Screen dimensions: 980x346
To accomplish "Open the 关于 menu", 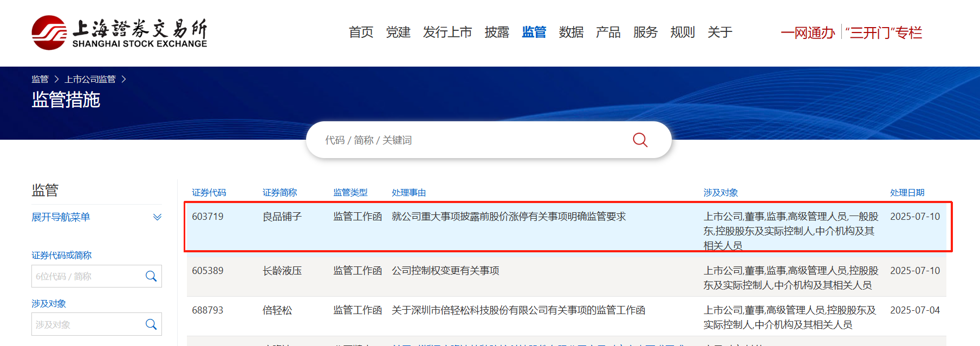I will (x=720, y=32).
